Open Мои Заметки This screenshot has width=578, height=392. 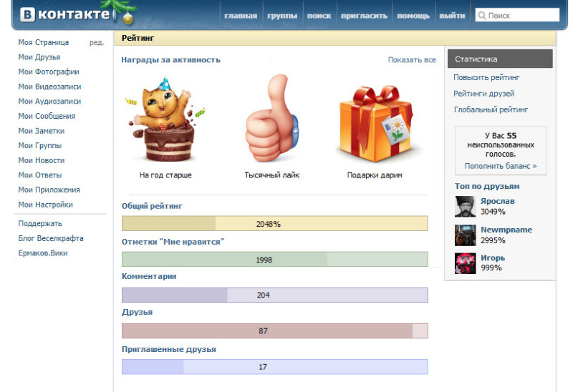[x=42, y=131]
